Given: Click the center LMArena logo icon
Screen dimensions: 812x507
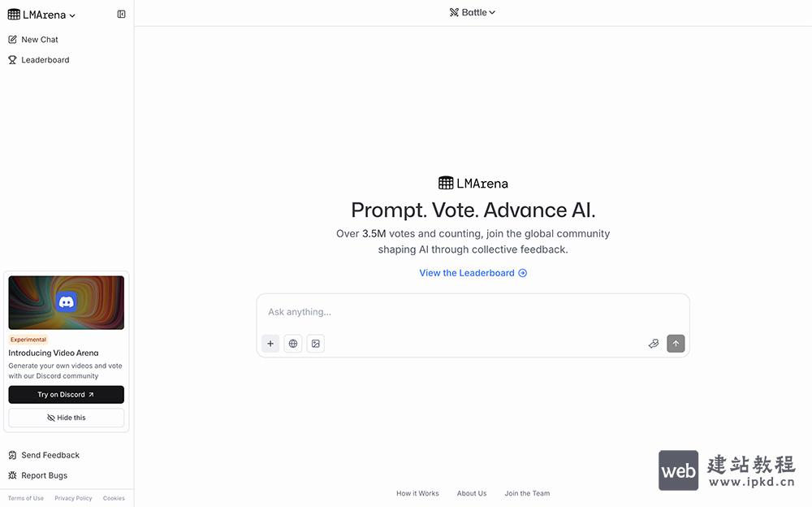Looking at the screenshot, I should tap(446, 183).
